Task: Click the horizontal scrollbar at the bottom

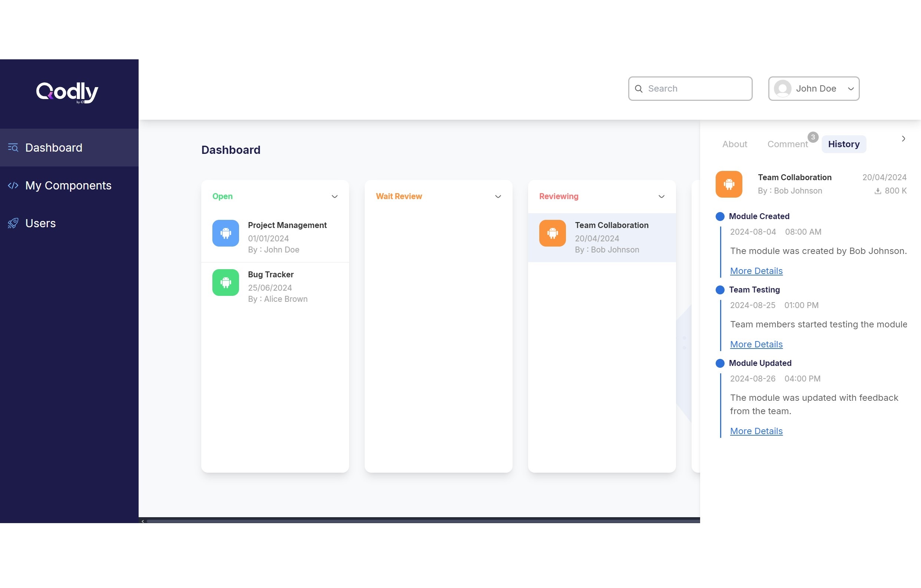Action: click(x=421, y=521)
